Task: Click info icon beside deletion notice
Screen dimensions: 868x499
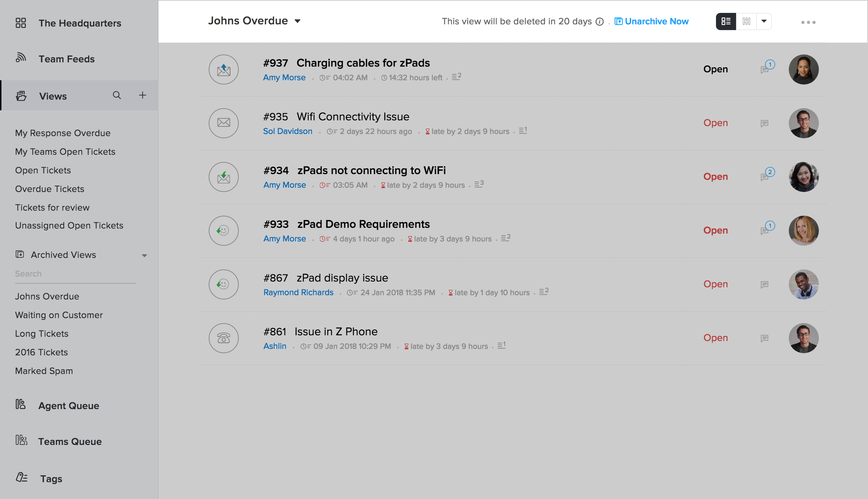Action: [x=600, y=22]
